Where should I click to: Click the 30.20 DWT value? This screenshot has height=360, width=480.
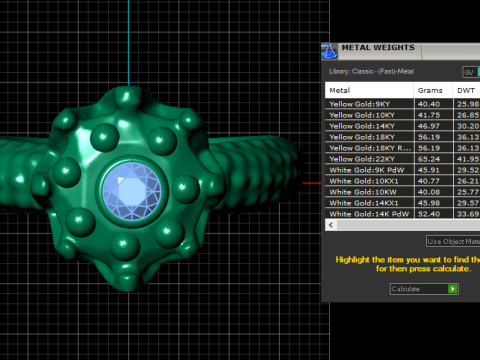(468, 126)
